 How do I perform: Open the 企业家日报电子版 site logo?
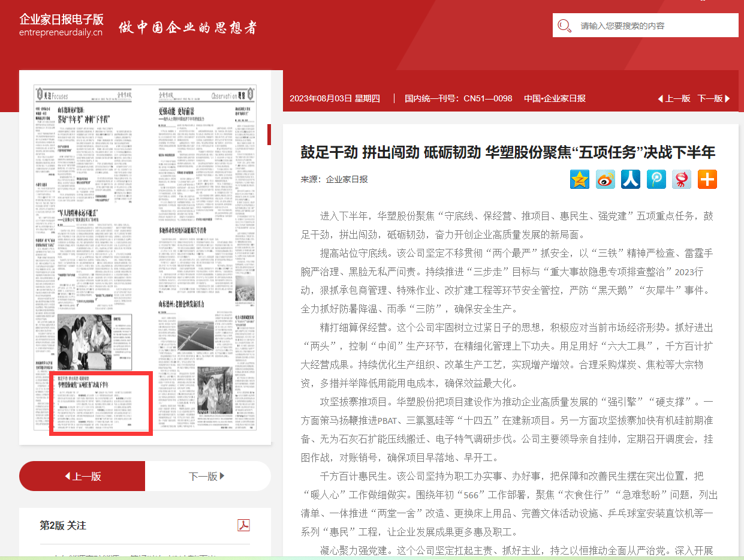pyautogui.click(x=61, y=25)
